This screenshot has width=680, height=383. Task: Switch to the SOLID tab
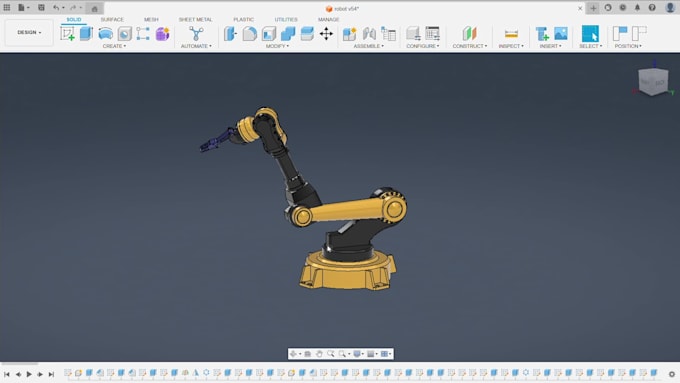(74, 20)
